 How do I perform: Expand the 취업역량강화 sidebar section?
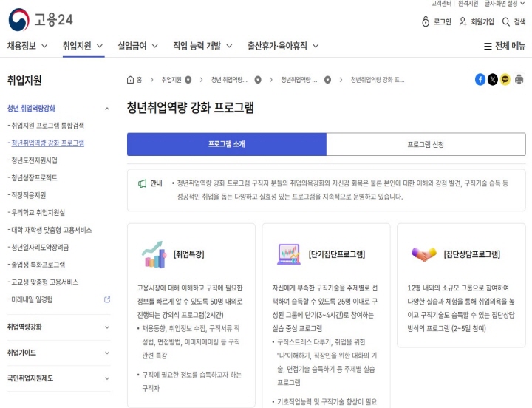pos(107,327)
